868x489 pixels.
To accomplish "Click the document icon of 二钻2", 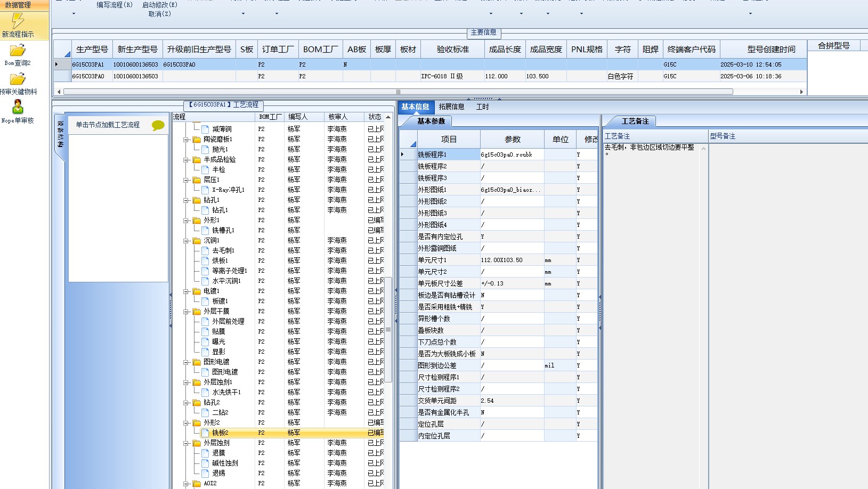I will coord(205,413).
